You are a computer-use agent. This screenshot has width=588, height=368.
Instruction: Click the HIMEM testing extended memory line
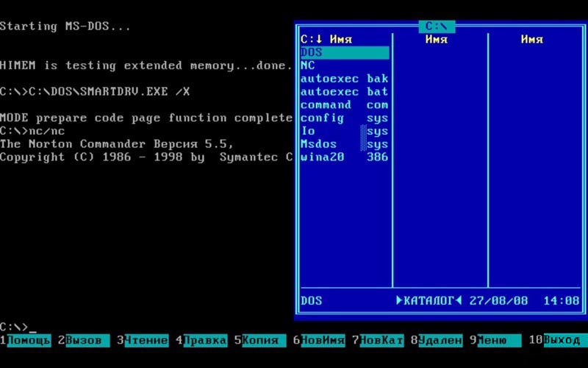(146, 66)
